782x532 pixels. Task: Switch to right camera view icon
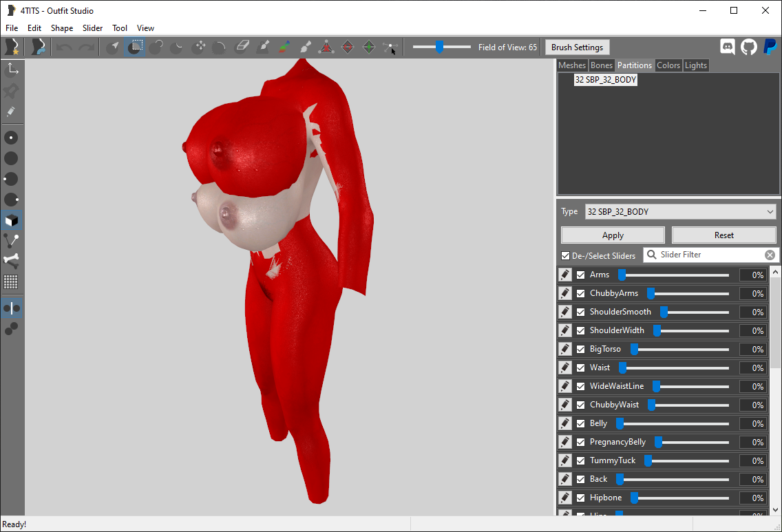click(x=12, y=200)
